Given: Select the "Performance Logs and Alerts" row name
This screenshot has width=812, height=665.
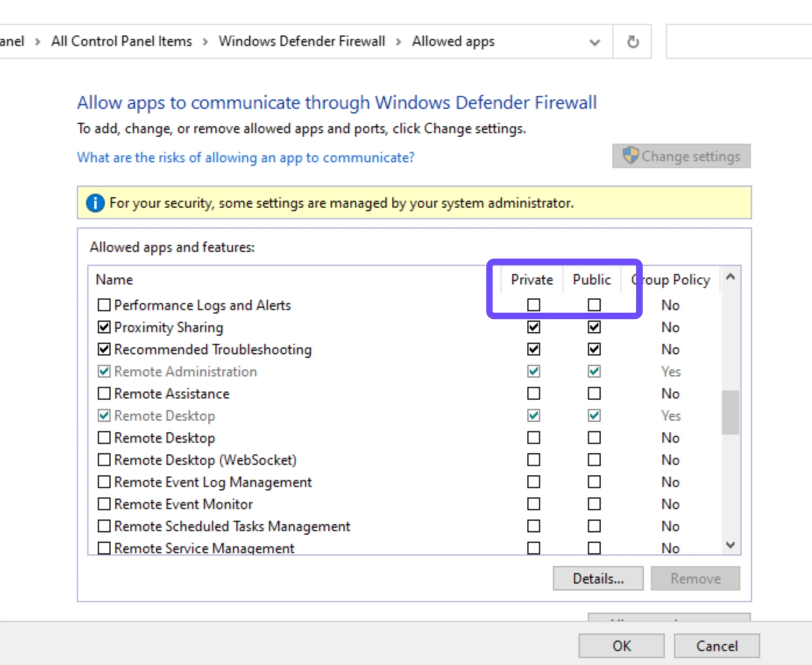Looking at the screenshot, I should [x=203, y=305].
